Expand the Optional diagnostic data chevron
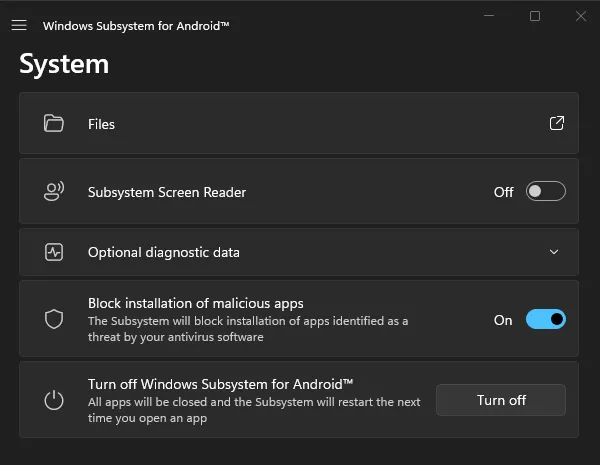Viewport: 600px width, 465px height. pos(554,252)
